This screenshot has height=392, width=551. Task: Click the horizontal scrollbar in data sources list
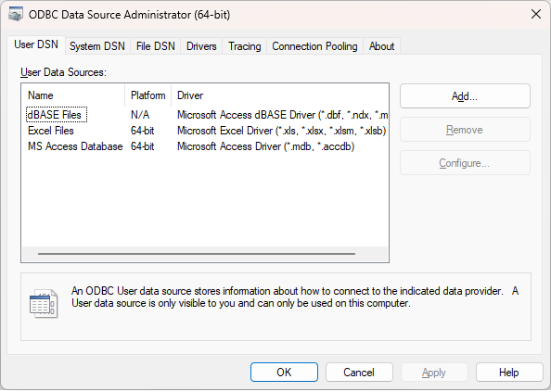point(197,253)
